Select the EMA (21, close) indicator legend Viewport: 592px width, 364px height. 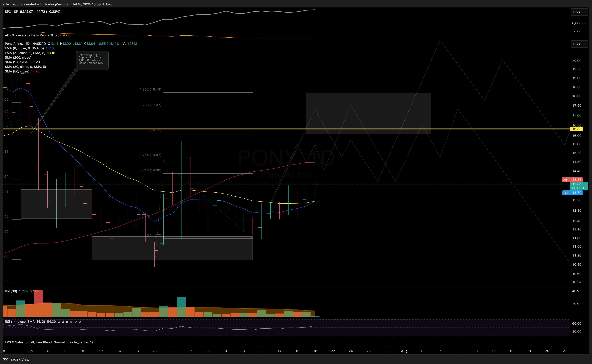coord(25,53)
